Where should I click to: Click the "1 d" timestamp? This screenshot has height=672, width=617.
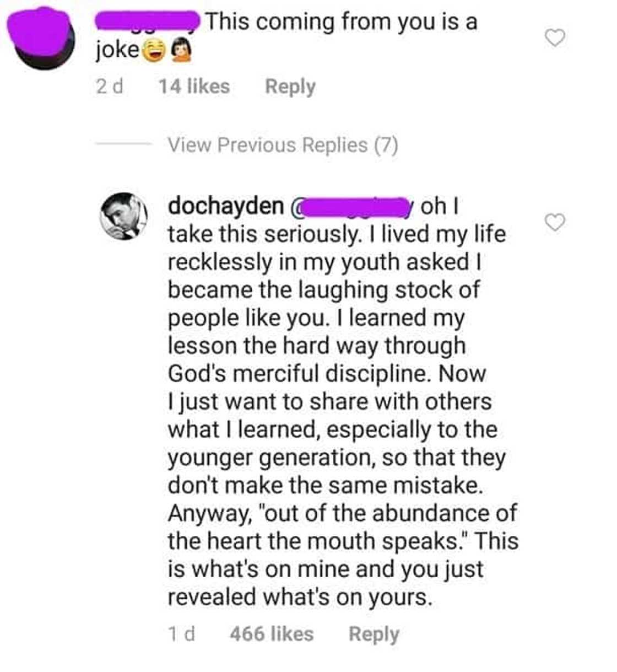[x=181, y=634]
